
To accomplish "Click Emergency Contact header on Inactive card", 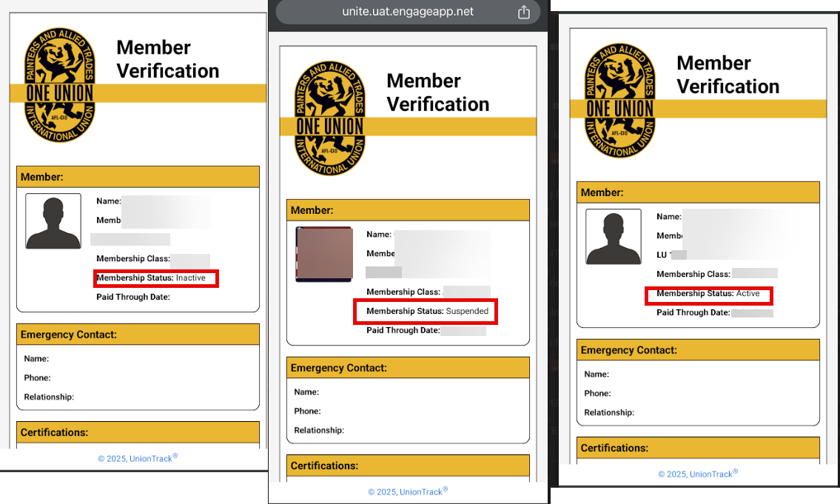I will [x=138, y=335].
